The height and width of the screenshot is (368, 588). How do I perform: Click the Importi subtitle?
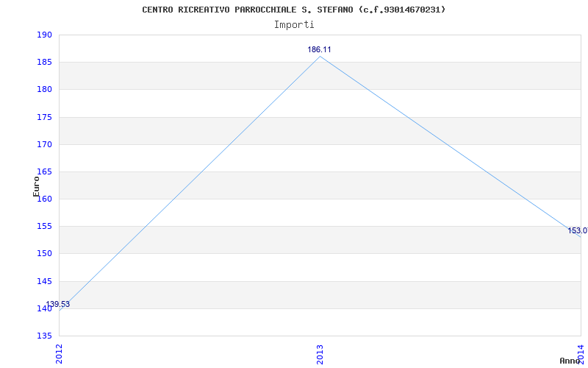pos(293,25)
